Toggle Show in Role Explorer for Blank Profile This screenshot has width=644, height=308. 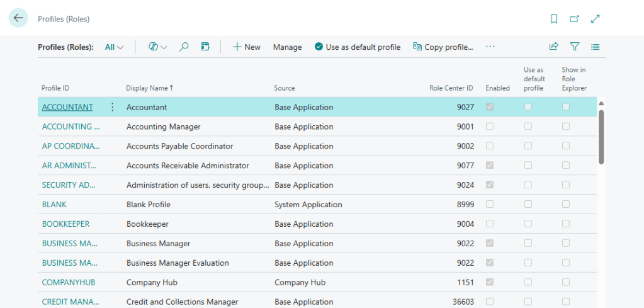[566, 204]
